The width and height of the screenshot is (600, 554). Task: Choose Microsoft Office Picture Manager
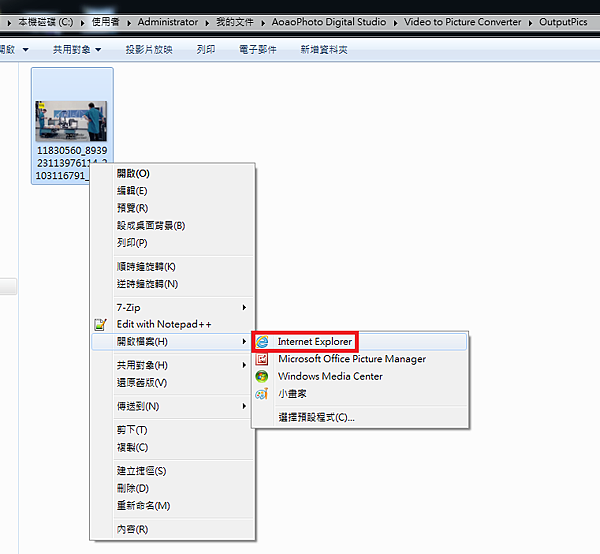[359, 359]
